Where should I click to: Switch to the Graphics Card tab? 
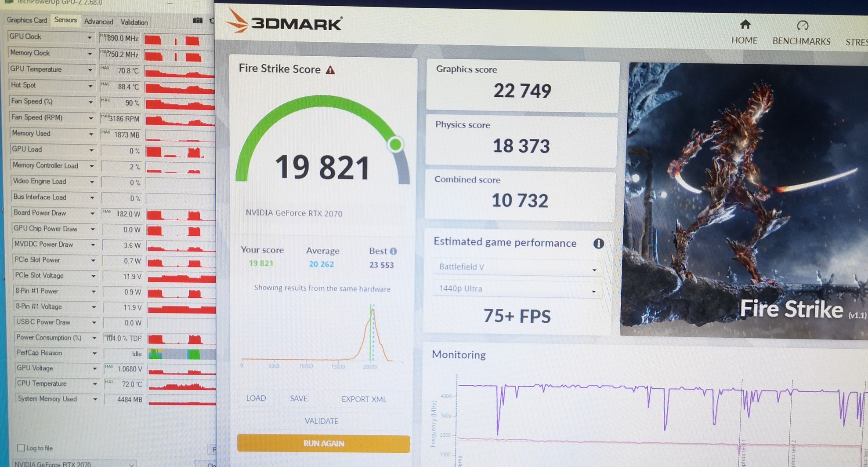click(x=27, y=20)
